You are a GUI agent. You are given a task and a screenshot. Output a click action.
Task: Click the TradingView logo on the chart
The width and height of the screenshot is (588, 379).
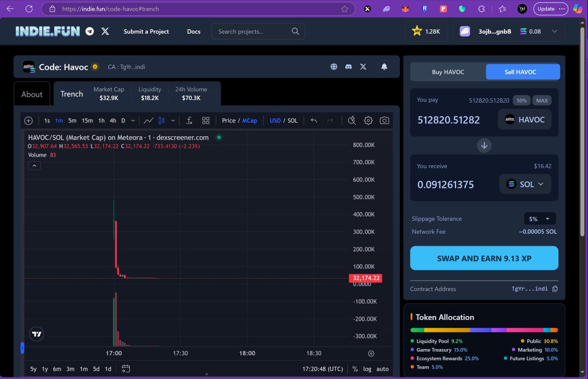(36, 334)
